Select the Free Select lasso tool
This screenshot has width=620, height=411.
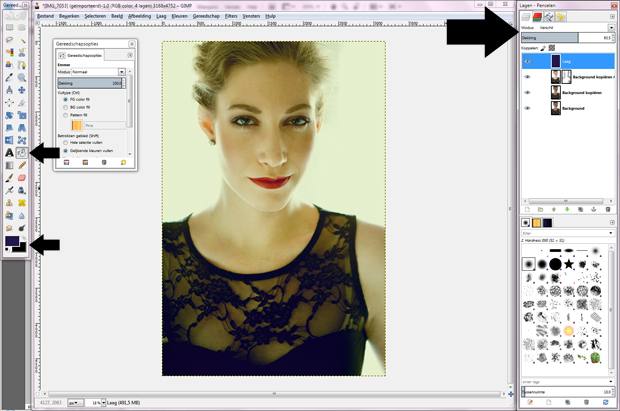(x=9, y=40)
